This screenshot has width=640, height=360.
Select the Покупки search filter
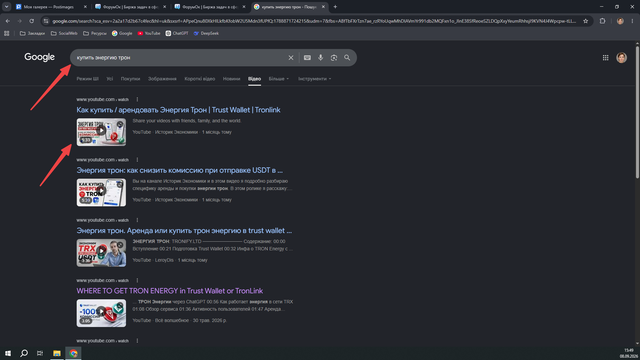pyautogui.click(x=130, y=79)
